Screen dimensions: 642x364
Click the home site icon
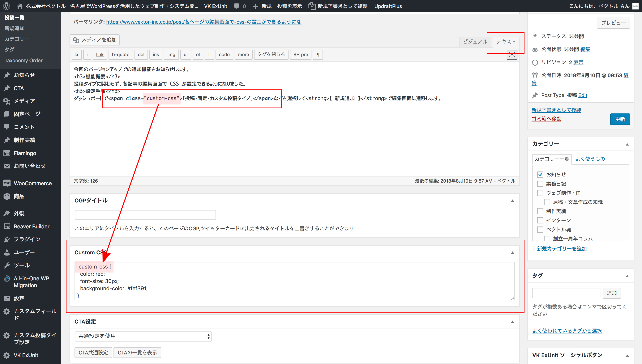point(19,6)
